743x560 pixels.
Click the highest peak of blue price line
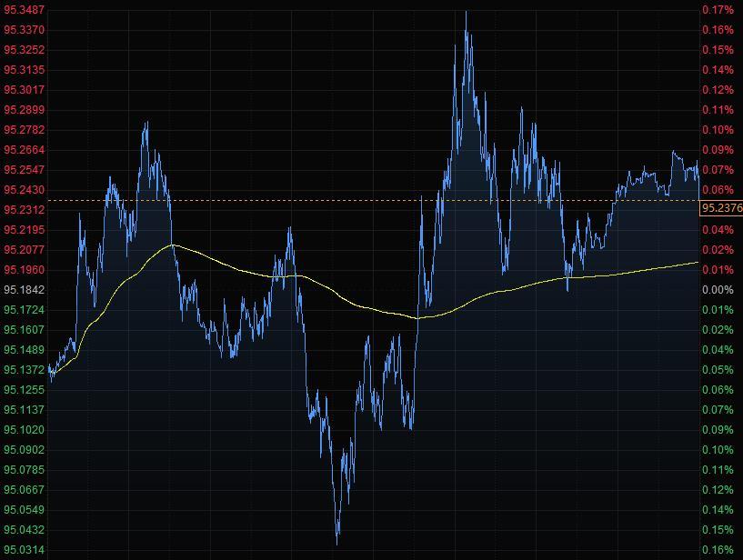[x=466, y=13]
